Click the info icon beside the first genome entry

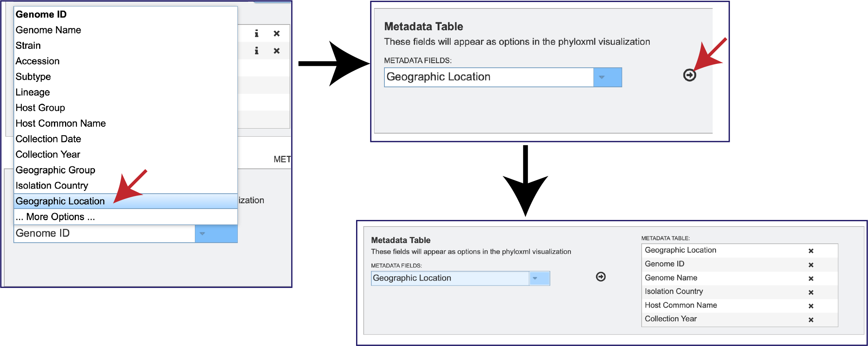(x=257, y=33)
